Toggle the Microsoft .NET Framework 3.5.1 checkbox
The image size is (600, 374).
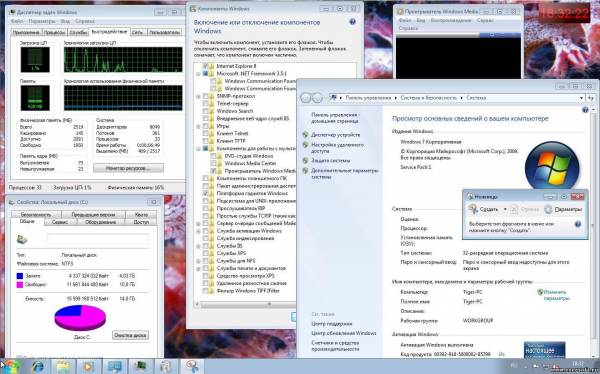coord(205,73)
